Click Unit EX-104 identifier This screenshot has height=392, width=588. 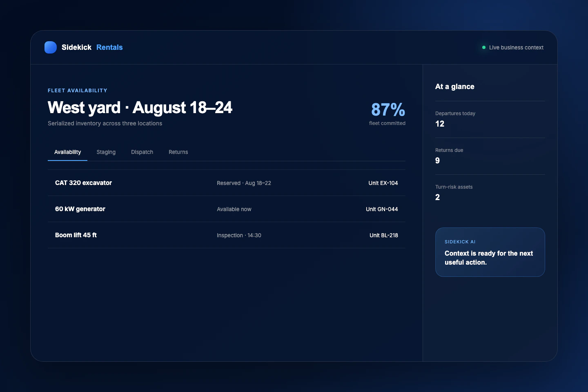(x=383, y=183)
